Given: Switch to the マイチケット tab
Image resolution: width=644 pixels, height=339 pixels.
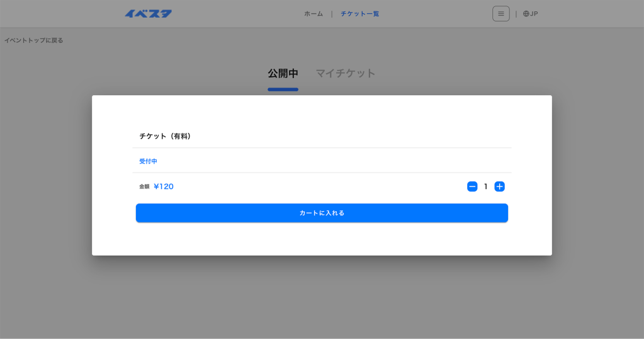Looking at the screenshot, I should point(345,74).
